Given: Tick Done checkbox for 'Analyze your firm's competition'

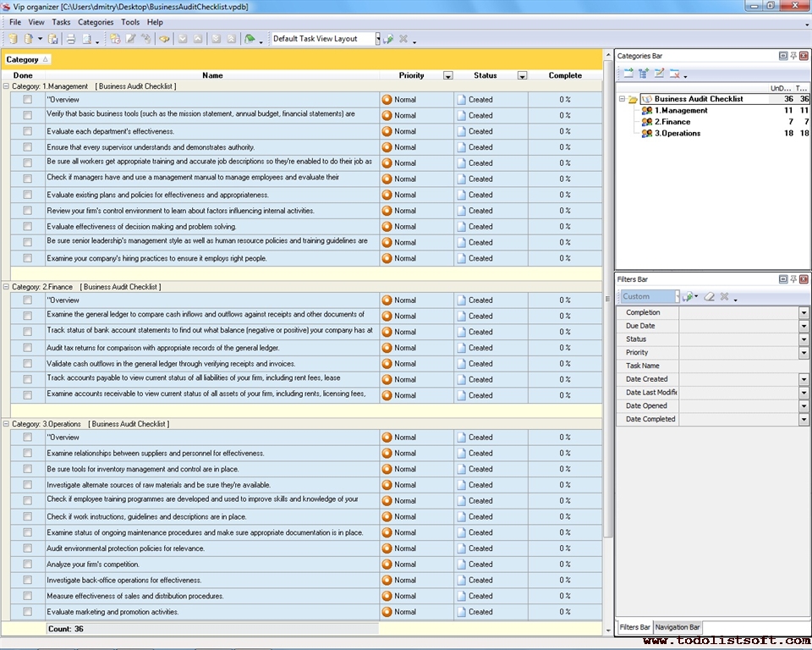Looking at the screenshot, I should [27, 565].
